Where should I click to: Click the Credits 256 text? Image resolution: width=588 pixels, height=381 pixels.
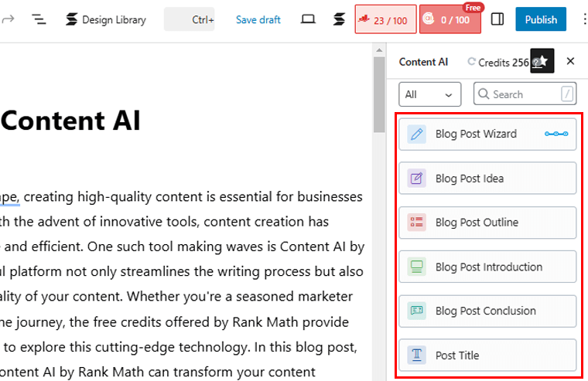tap(503, 62)
